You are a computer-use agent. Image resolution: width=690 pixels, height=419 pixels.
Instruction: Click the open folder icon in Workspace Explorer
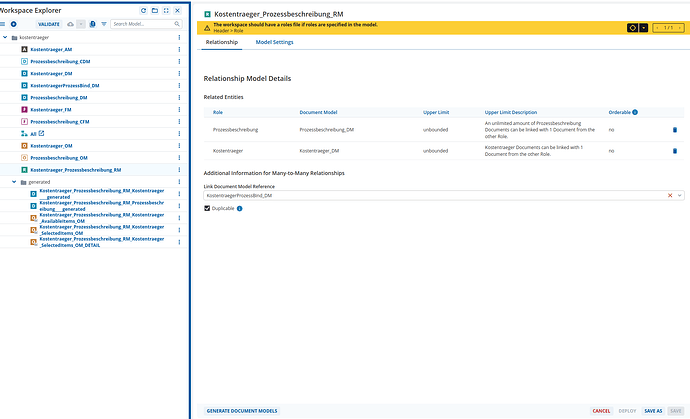click(154, 11)
